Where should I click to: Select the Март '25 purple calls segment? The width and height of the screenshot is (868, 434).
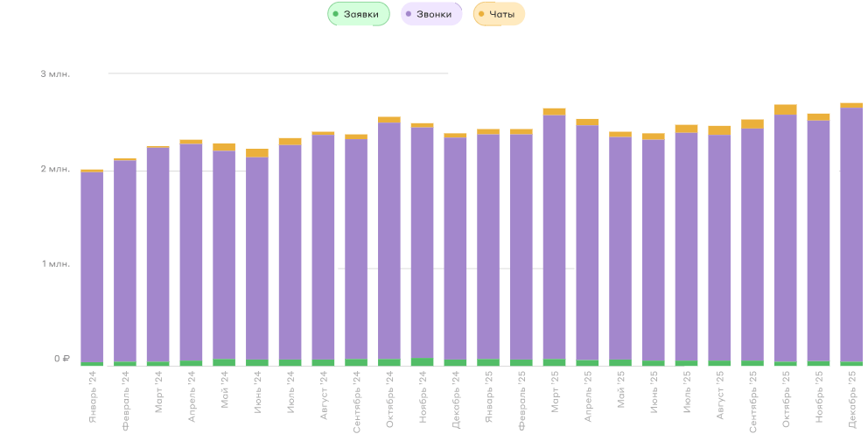coord(555,236)
